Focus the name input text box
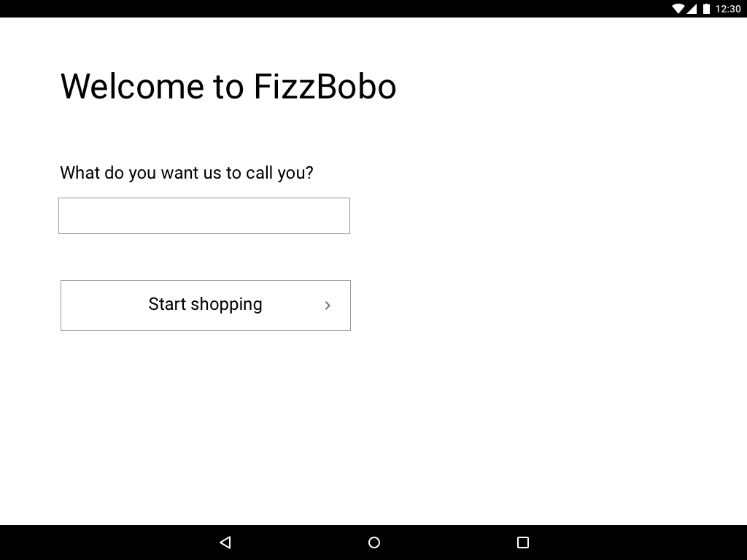Screen dimensions: 747x560 [204, 216]
